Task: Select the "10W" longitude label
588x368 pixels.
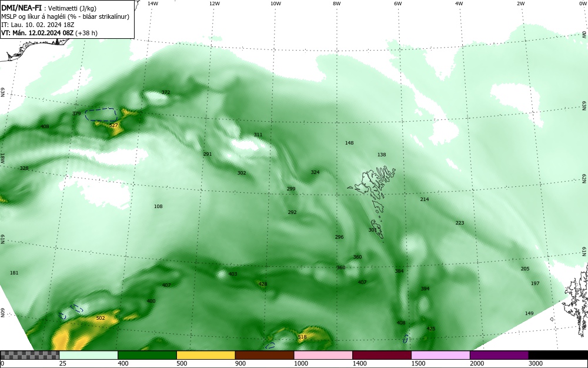Action: pos(276,4)
